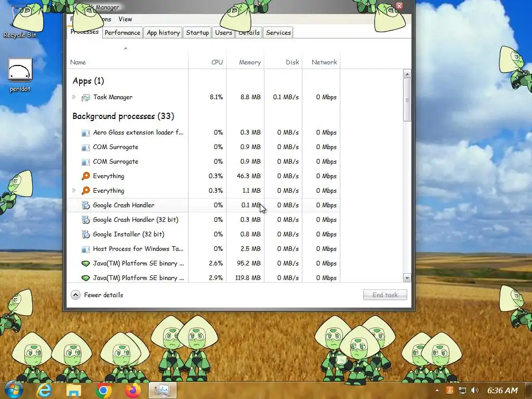Click the Task Manager app icon in process list
This screenshot has height=399, width=532.
coord(86,97)
